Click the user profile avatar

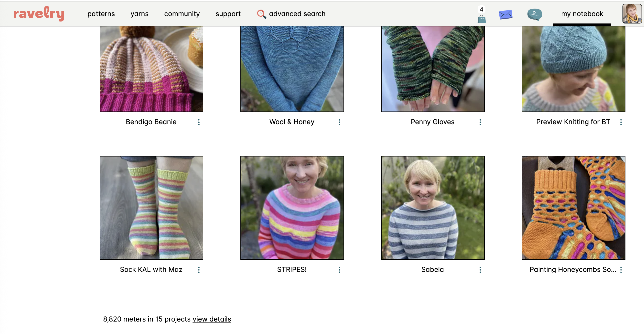click(x=632, y=14)
